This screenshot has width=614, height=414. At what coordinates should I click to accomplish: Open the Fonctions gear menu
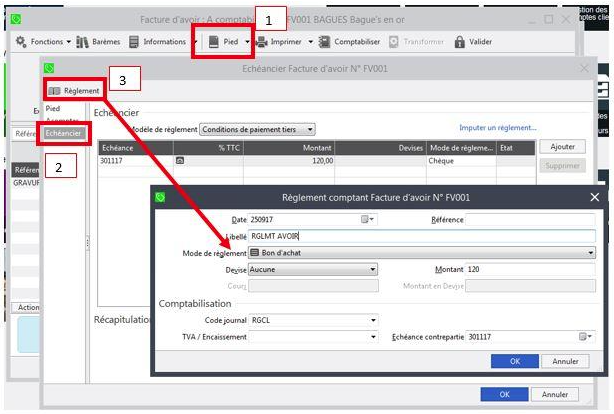[22, 42]
